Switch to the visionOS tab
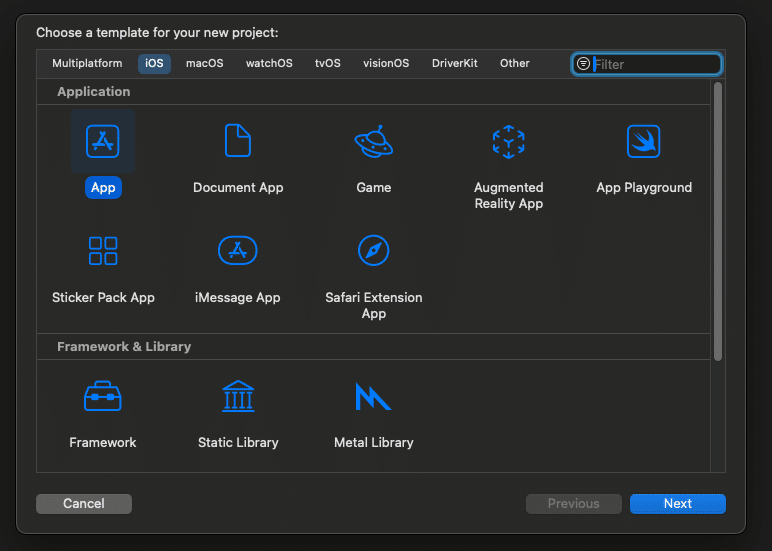This screenshot has height=551, width=772. [x=386, y=64]
